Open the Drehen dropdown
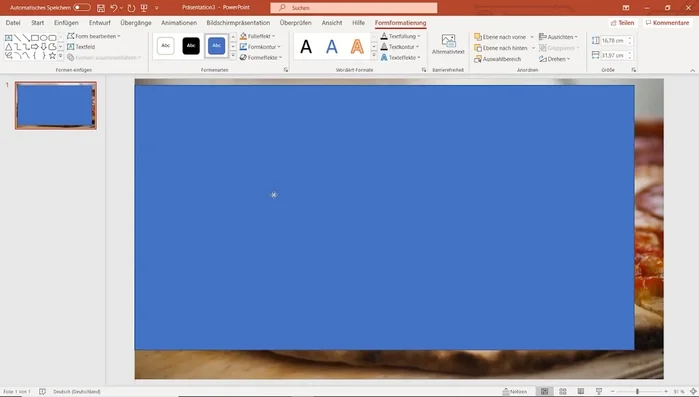The image size is (699, 397). tap(554, 59)
